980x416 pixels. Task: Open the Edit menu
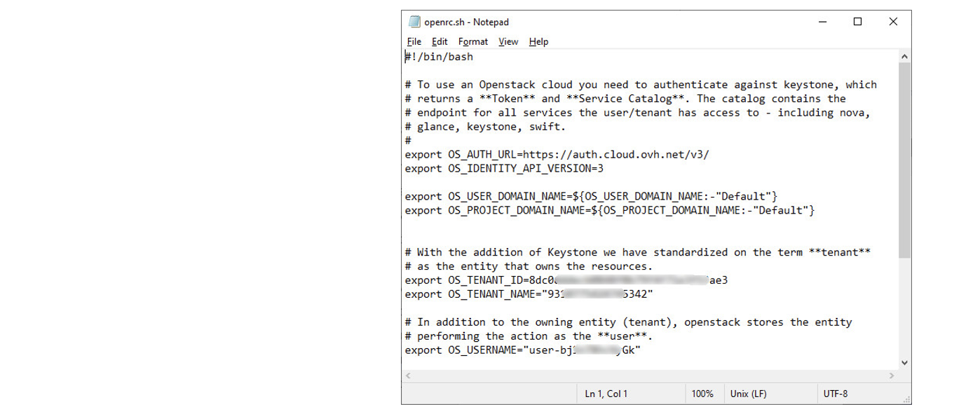point(440,42)
